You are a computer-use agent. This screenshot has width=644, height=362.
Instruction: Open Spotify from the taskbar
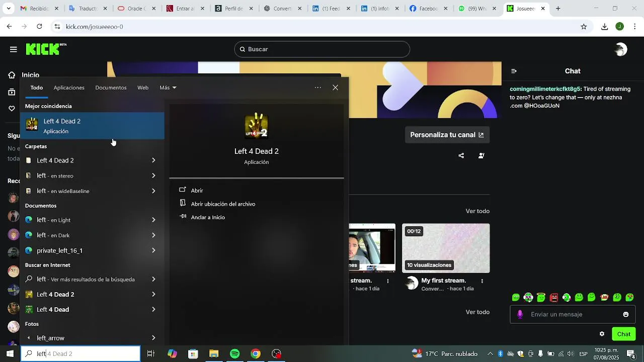pos(234,354)
